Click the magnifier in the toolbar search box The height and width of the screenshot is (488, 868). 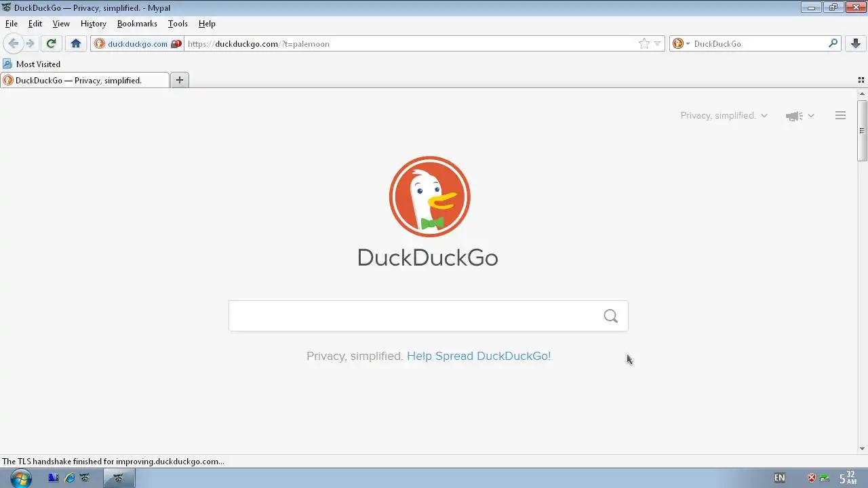click(x=833, y=43)
